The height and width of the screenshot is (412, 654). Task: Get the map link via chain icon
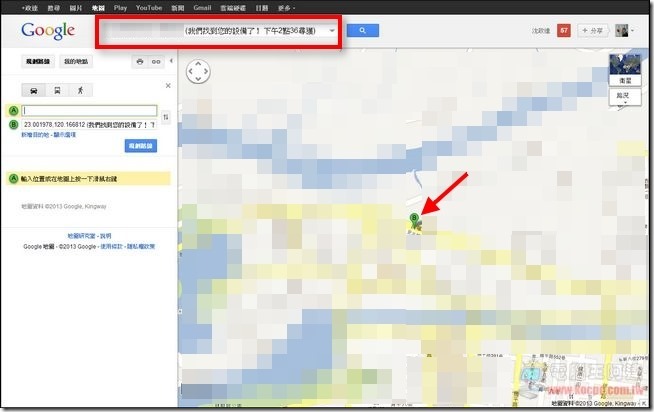coord(156,62)
